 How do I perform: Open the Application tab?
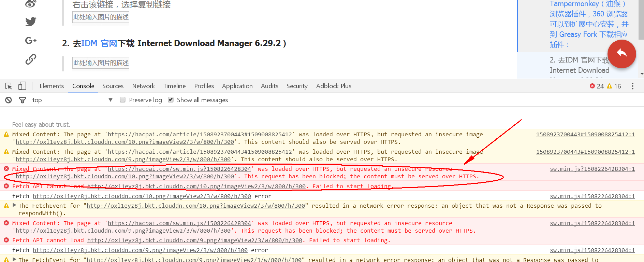pyautogui.click(x=237, y=86)
